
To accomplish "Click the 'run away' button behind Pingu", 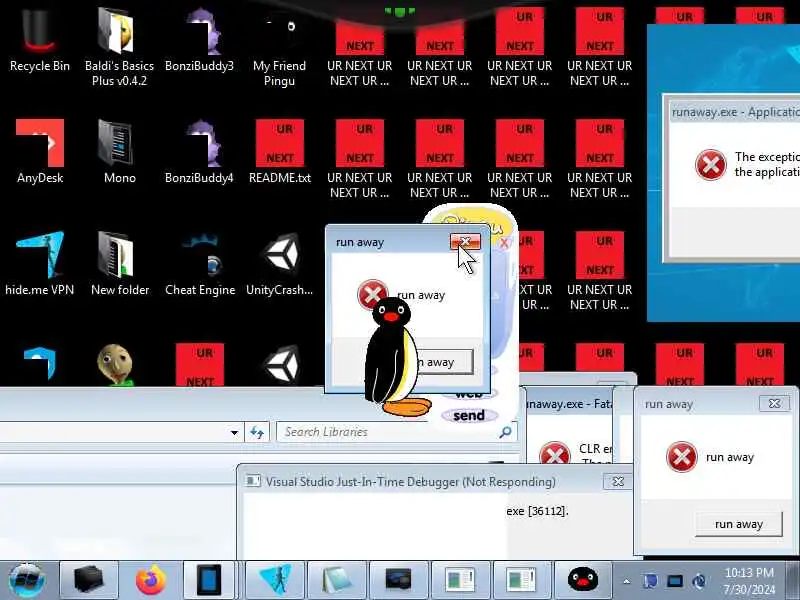I will tap(443, 362).
